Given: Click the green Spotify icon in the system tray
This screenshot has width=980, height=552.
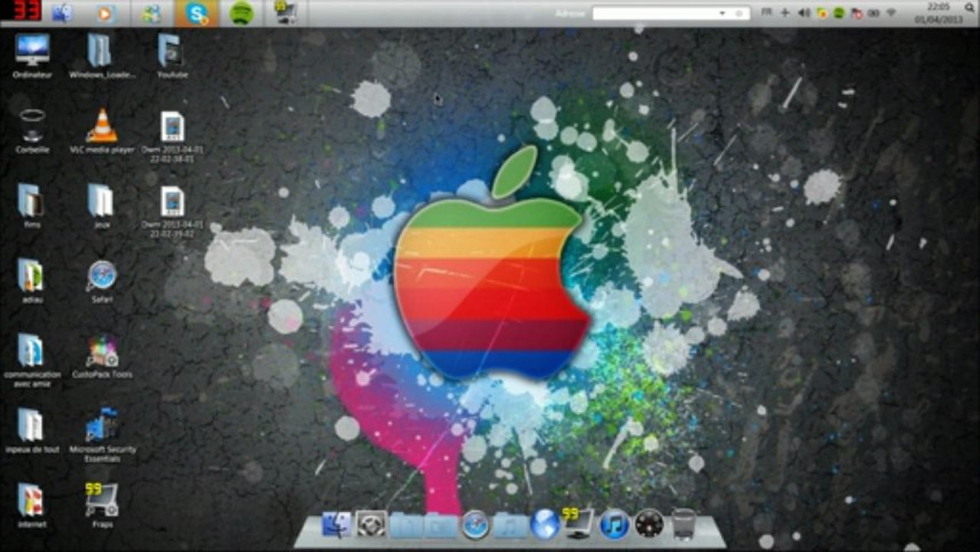Looking at the screenshot, I should coord(839,13).
